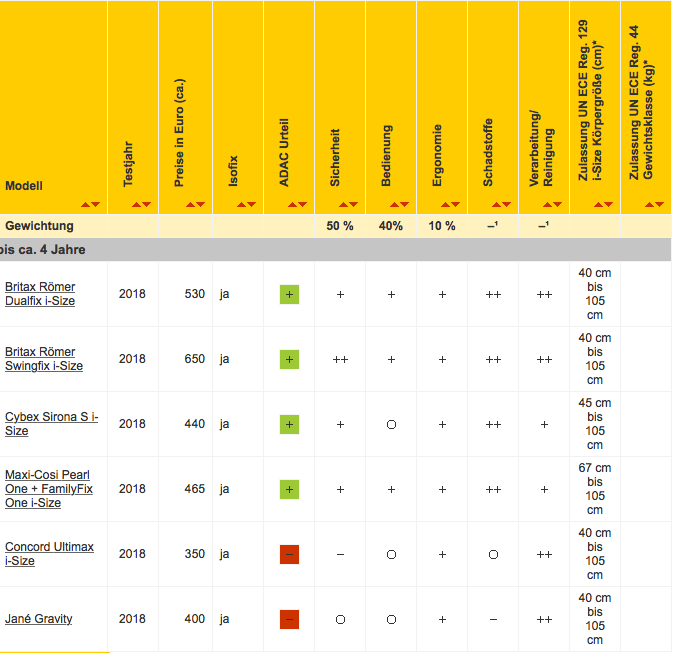Sort Testjahr descending using the down arrow

(146, 204)
